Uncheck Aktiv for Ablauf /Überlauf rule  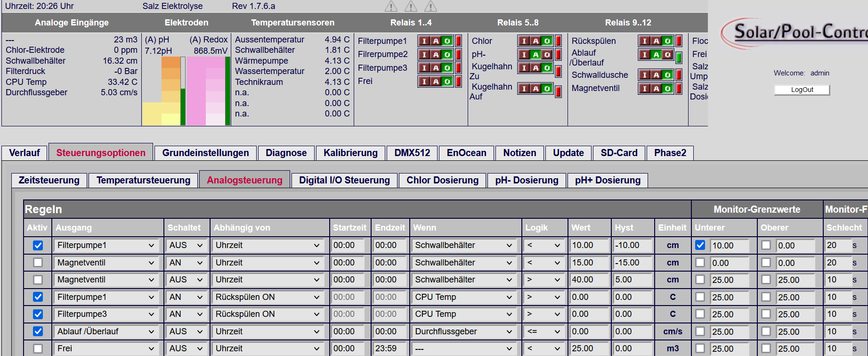click(x=38, y=331)
